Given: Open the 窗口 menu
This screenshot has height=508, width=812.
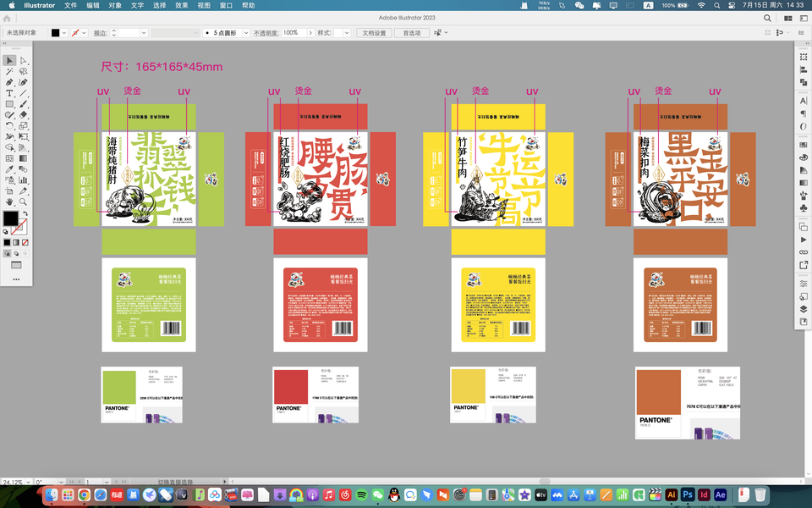Looking at the screenshot, I should tap(226, 5).
